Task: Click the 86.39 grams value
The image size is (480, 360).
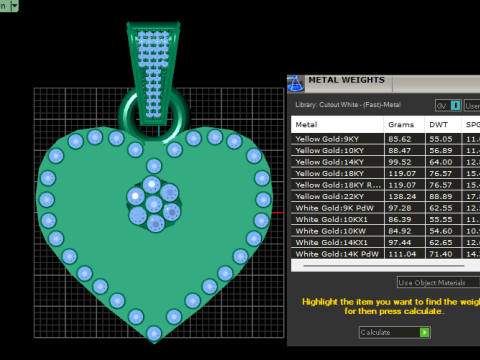Action: [400, 220]
